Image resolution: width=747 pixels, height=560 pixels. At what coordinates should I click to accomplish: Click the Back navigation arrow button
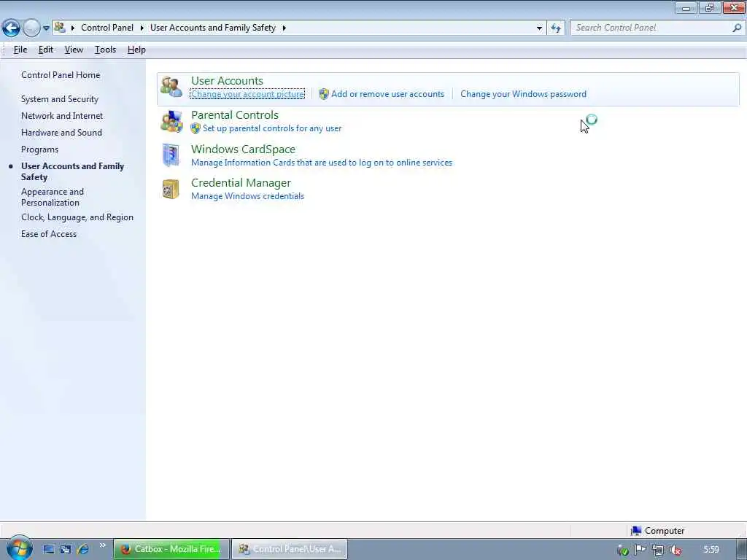12,28
